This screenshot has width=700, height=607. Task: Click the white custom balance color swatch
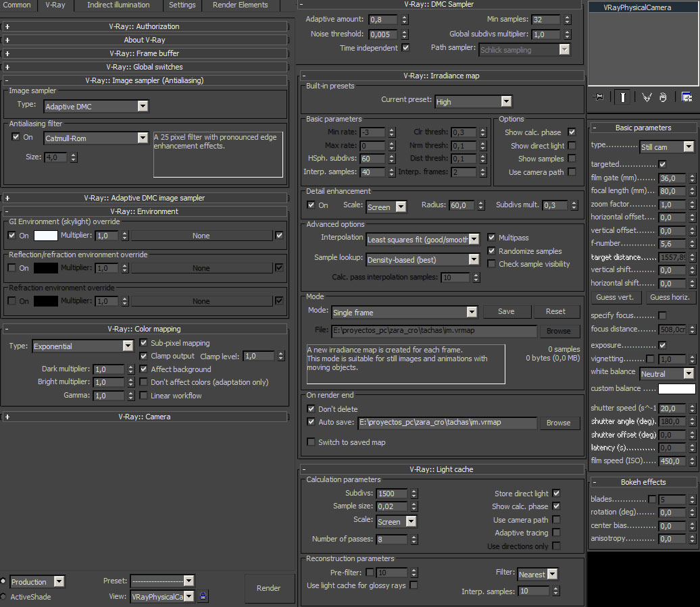(x=677, y=388)
